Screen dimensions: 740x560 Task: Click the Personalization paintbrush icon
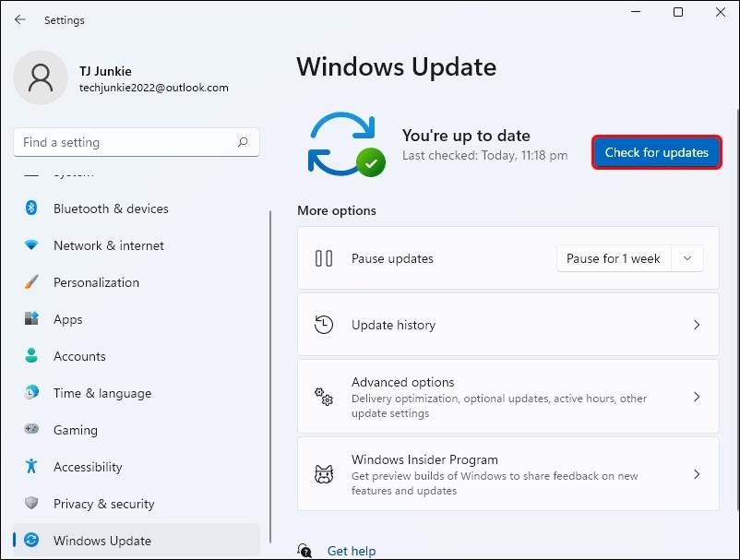31,282
